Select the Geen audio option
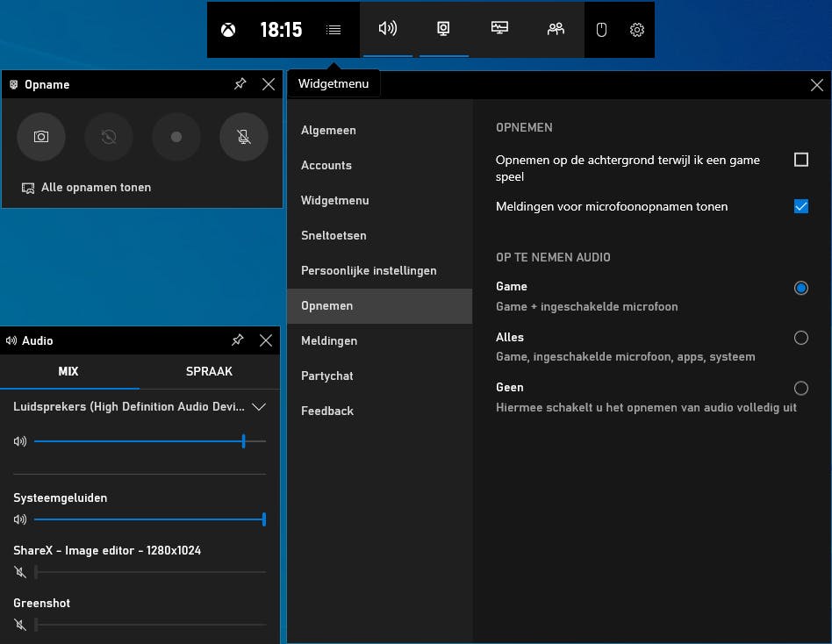 pyautogui.click(x=800, y=388)
